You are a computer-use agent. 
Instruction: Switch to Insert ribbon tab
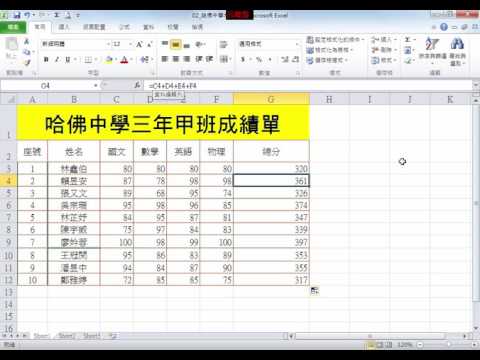click(x=64, y=27)
